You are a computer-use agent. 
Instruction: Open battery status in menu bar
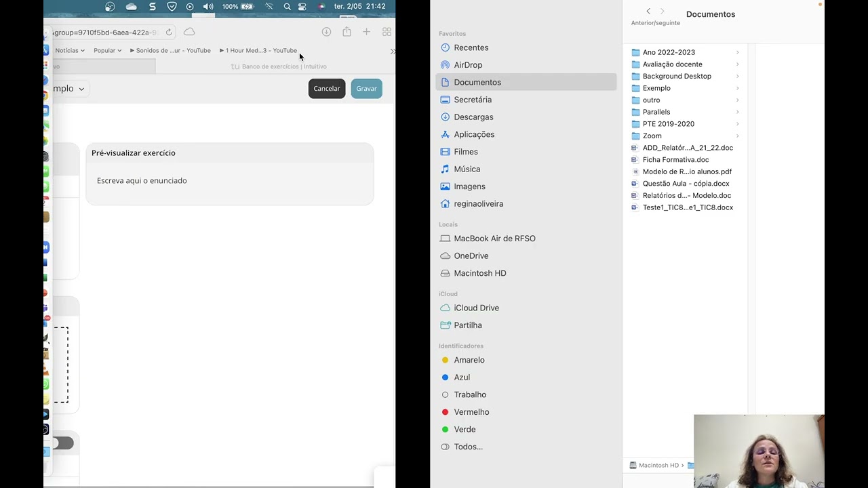237,7
